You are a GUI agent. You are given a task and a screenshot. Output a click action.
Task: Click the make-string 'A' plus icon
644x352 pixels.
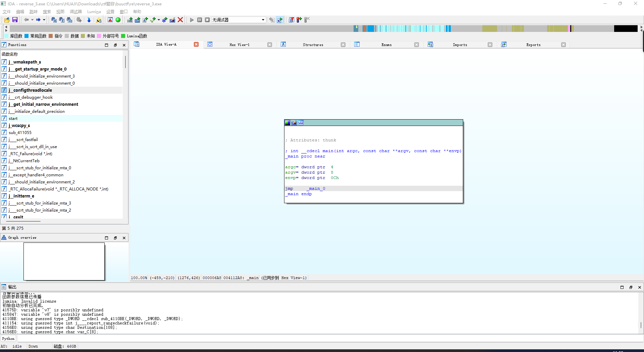pyautogui.click(x=145, y=20)
